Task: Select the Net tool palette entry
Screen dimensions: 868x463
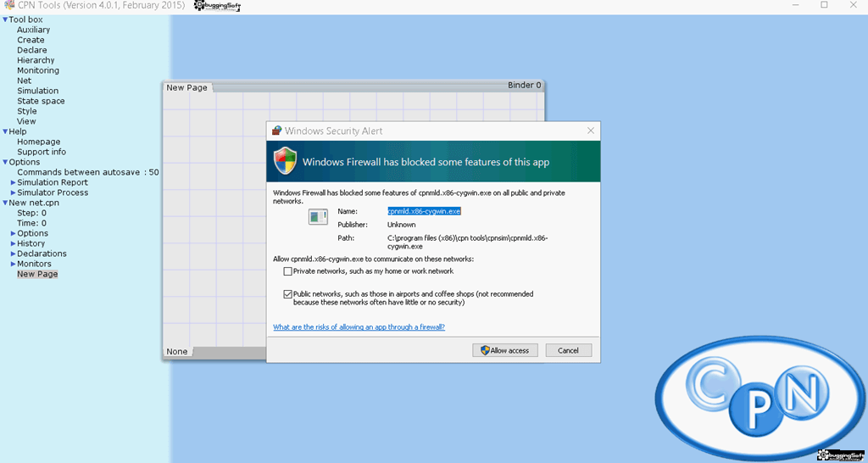Action: click(x=24, y=81)
